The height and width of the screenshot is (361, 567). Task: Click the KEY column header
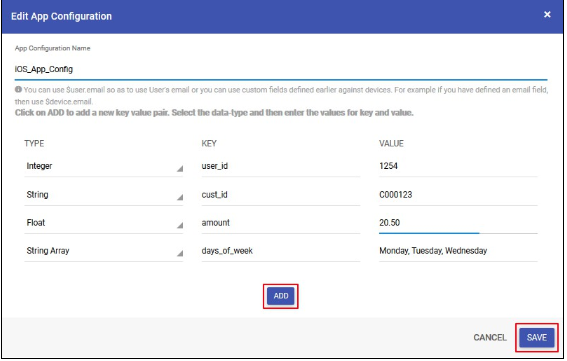tap(210, 144)
